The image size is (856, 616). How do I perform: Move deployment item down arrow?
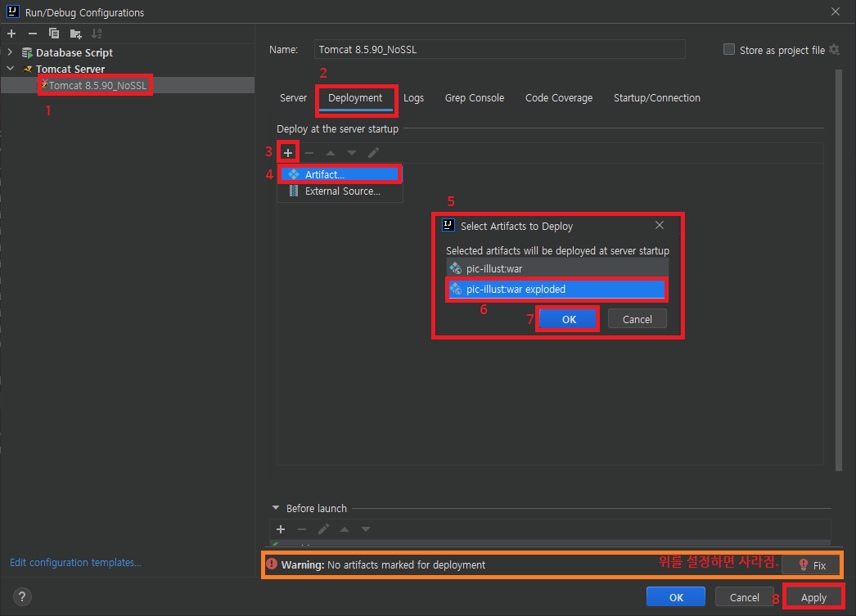point(352,153)
